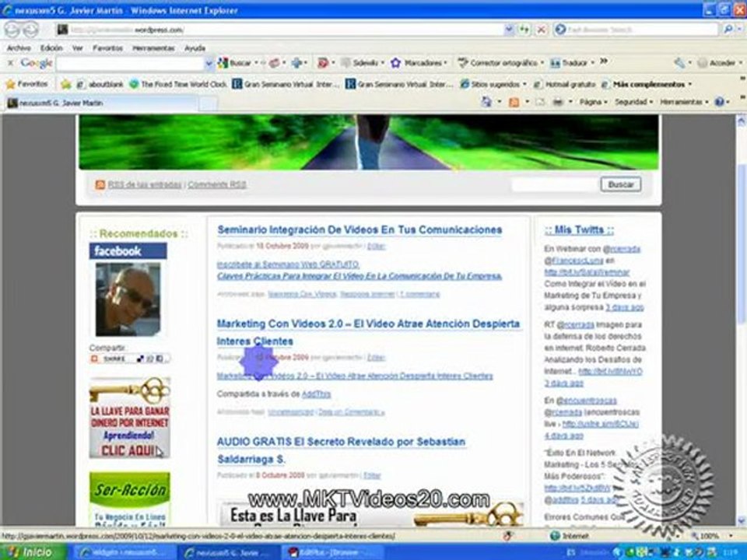This screenshot has width=747, height=560.
Task: Open the Seguridad dropdown in command bar
Action: (x=633, y=102)
